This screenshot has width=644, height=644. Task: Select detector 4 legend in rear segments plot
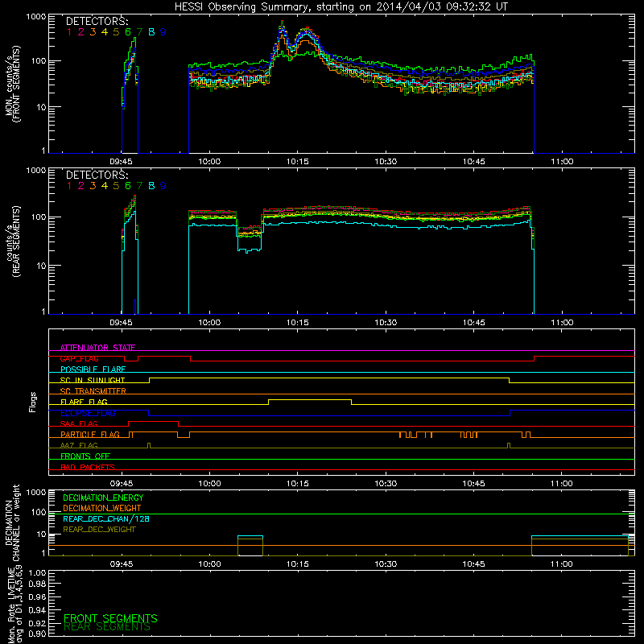tap(105, 186)
